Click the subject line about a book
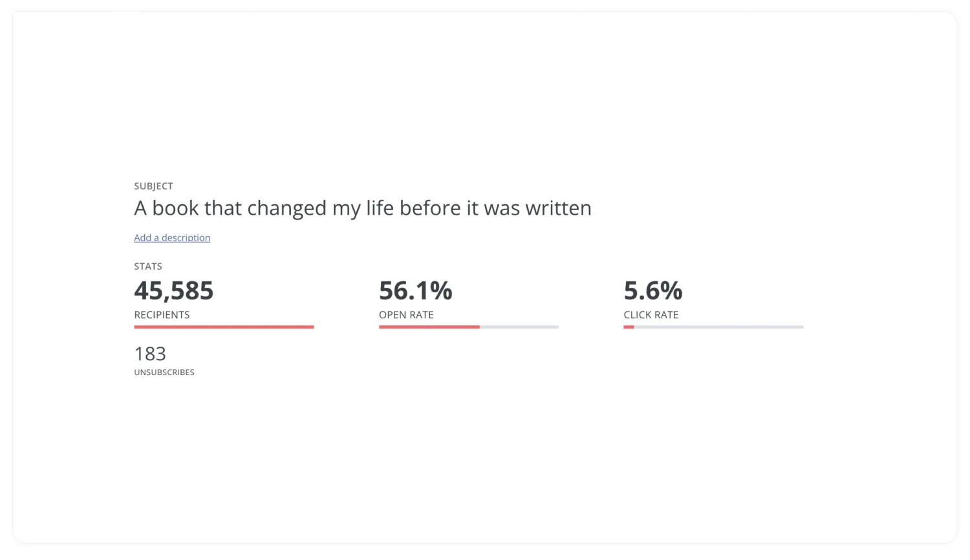The image size is (970, 560). (363, 208)
